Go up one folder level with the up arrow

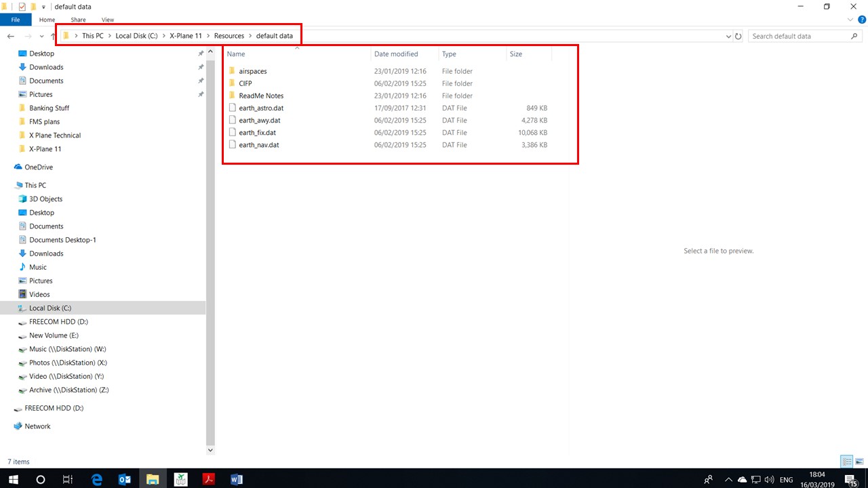(x=53, y=36)
